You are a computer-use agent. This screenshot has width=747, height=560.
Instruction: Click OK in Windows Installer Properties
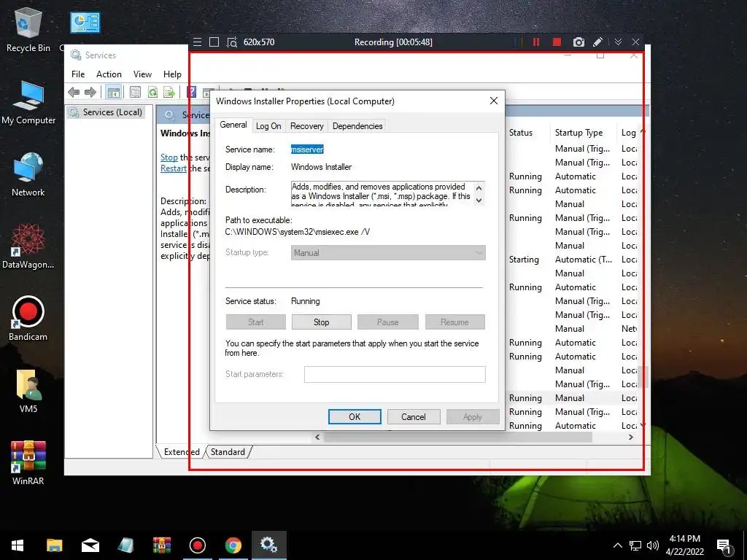tap(355, 416)
